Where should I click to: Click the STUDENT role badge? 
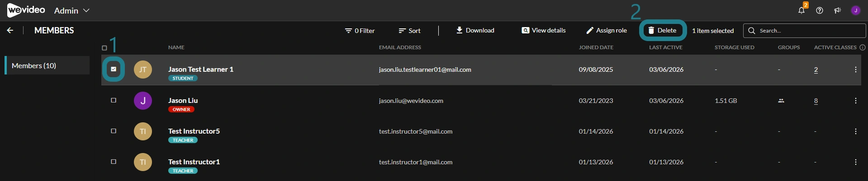183,78
